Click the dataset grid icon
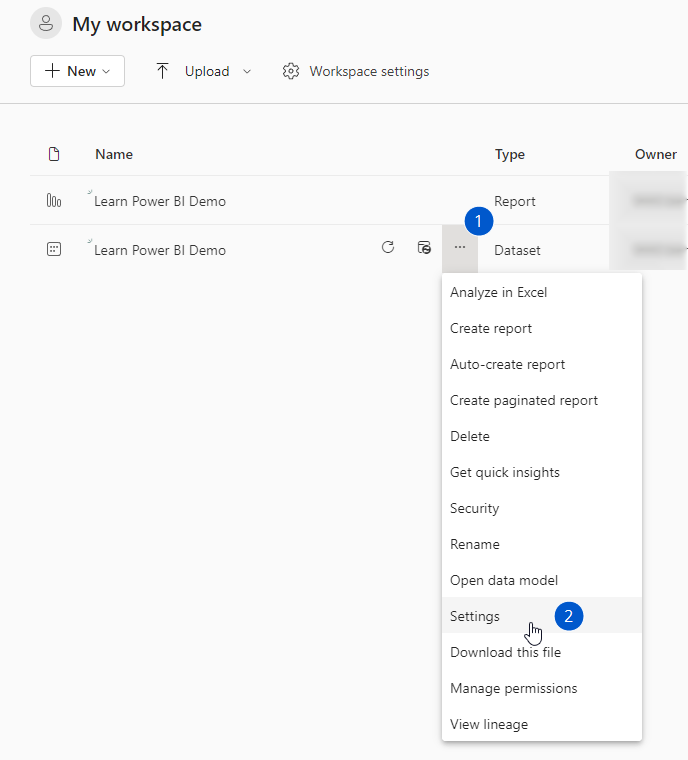Viewport: 688px width, 760px height. 54,249
